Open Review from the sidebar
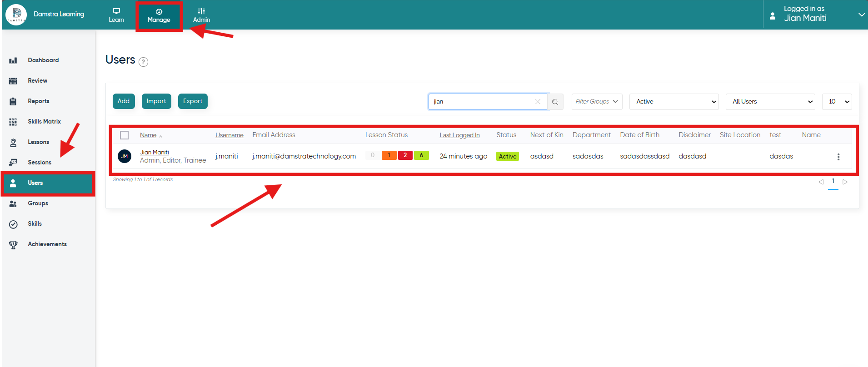 point(38,80)
